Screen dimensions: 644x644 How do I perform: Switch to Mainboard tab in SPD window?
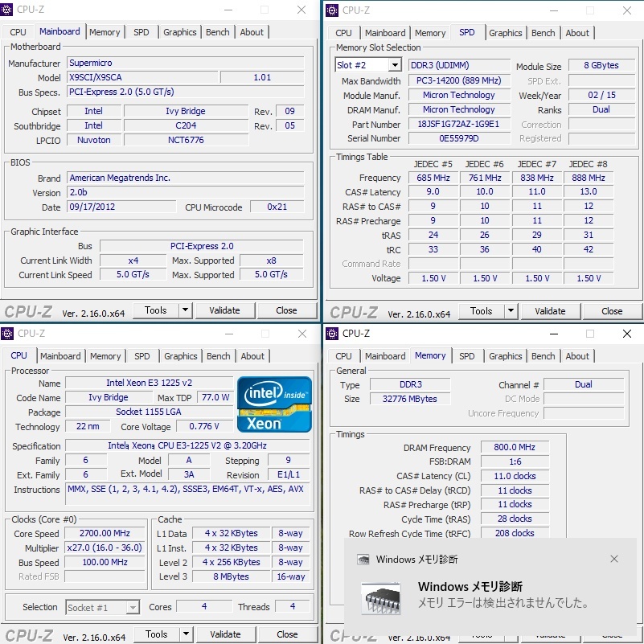coord(385,33)
